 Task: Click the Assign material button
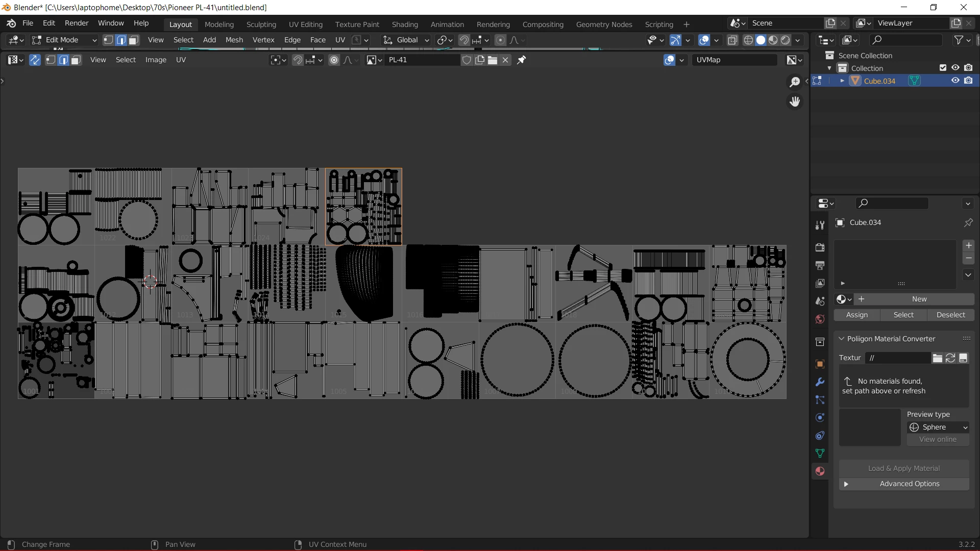tap(856, 315)
